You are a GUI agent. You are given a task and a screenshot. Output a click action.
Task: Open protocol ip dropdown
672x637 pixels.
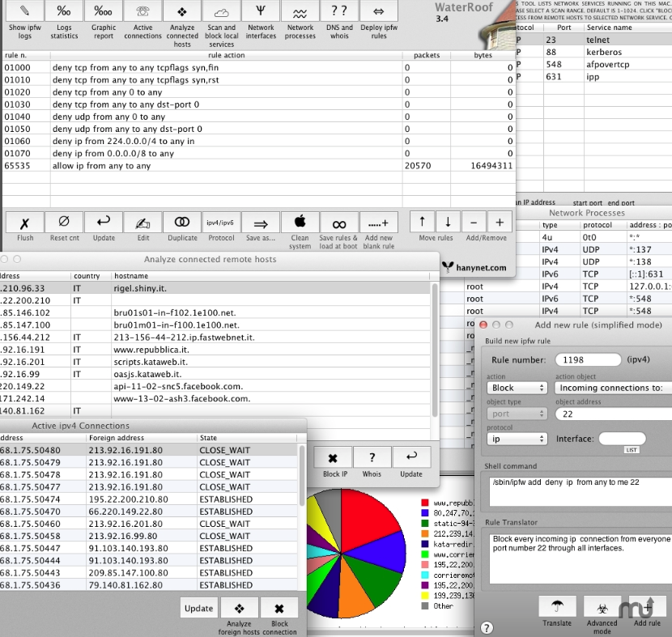coord(517,439)
